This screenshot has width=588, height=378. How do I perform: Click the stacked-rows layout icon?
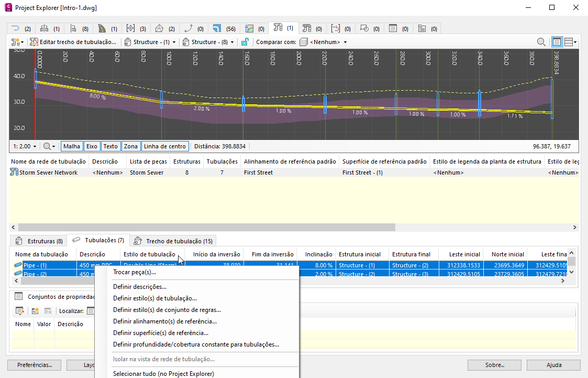point(569,42)
